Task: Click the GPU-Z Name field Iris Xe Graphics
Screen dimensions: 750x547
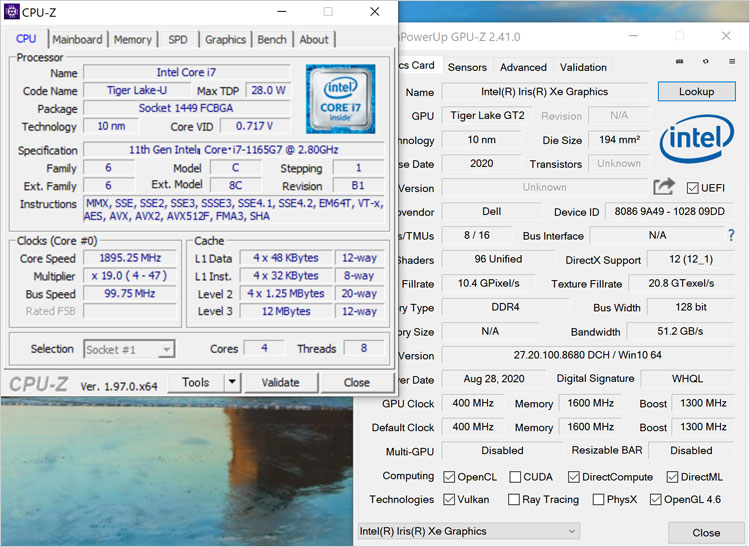Action: 544,92
